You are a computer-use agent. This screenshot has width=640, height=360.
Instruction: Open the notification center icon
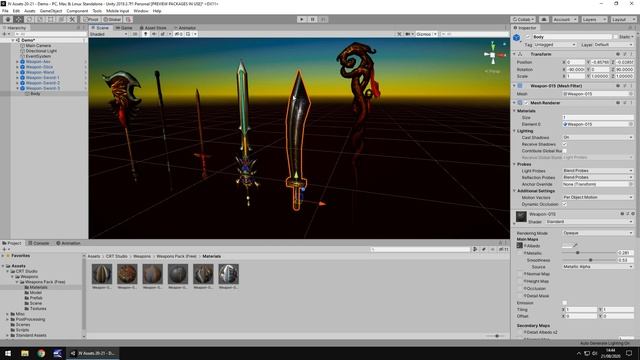(629, 353)
